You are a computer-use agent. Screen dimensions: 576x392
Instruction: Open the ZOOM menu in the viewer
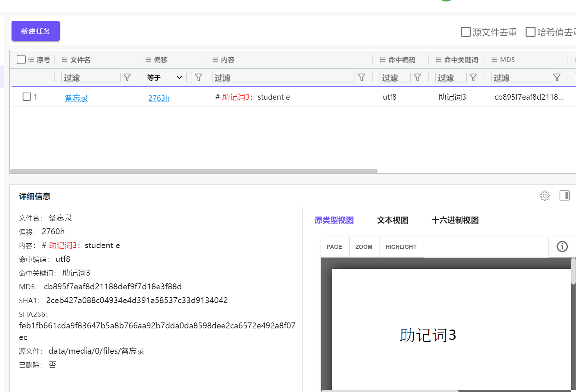click(364, 247)
